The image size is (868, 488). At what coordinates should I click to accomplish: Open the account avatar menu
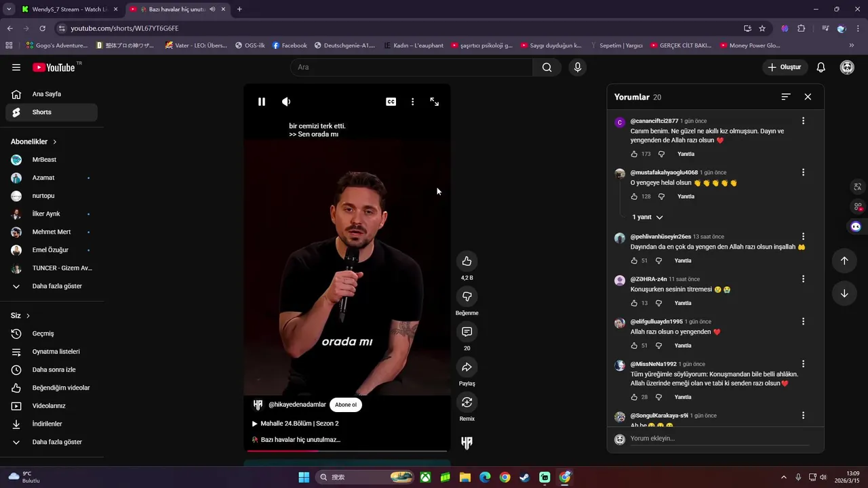847,67
